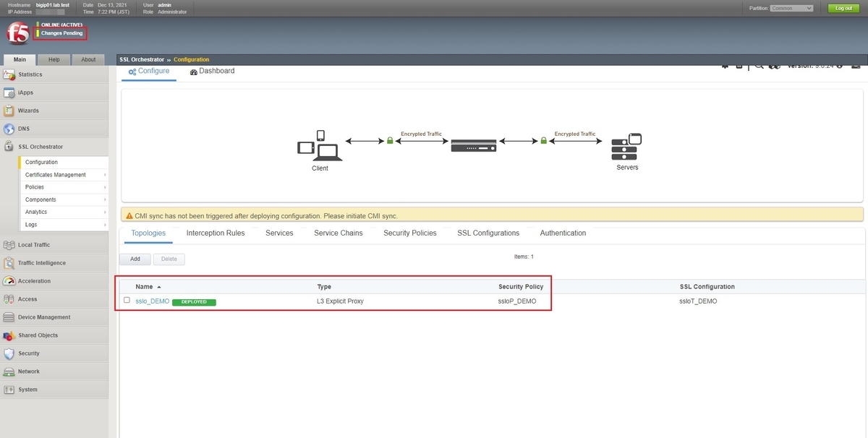The image size is (868, 438).
Task: Select the Security sidebar icon
Action: click(10, 353)
